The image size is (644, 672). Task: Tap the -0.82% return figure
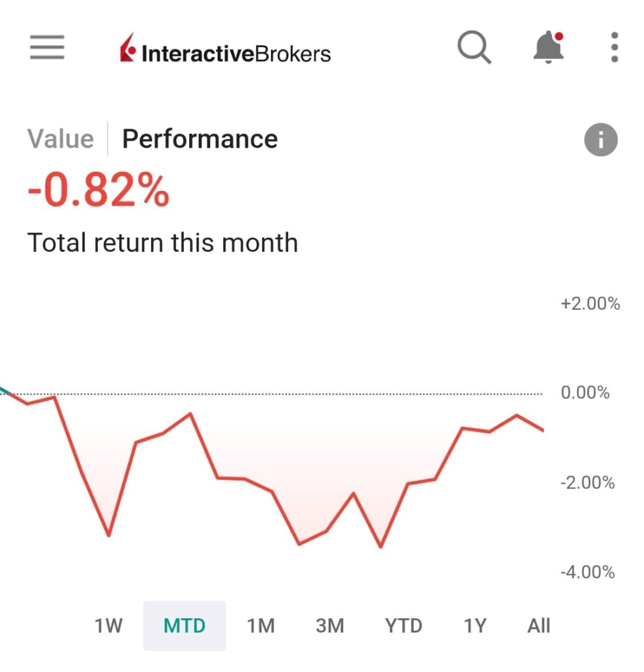(x=98, y=191)
